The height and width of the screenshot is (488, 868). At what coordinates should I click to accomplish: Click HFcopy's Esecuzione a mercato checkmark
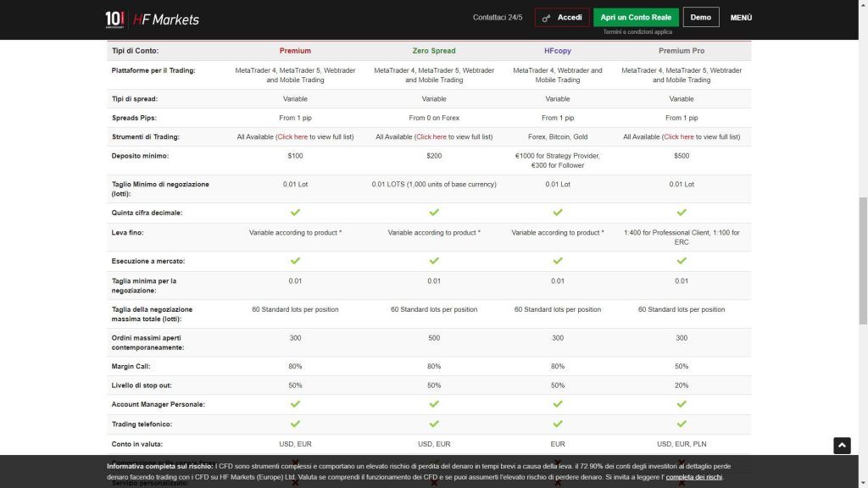(x=558, y=261)
